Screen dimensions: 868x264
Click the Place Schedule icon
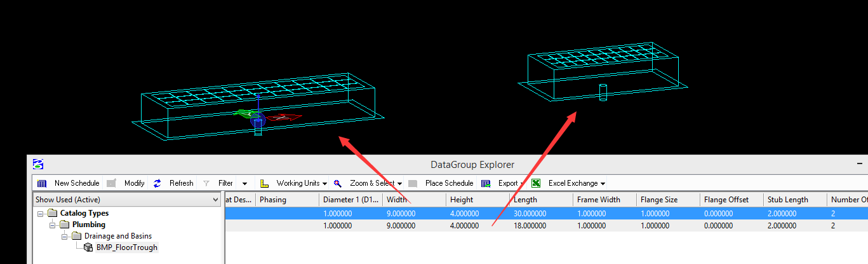(x=413, y=183)
